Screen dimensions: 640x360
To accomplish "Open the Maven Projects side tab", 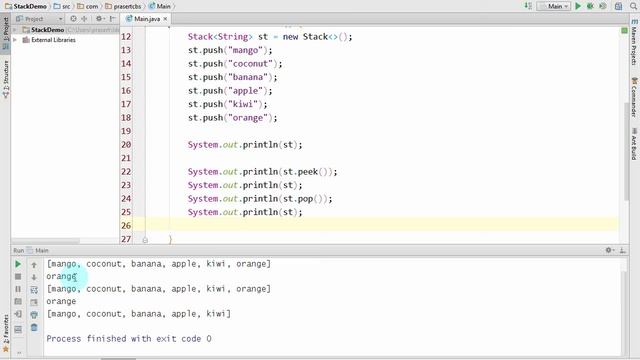I will tap(634, 42).
